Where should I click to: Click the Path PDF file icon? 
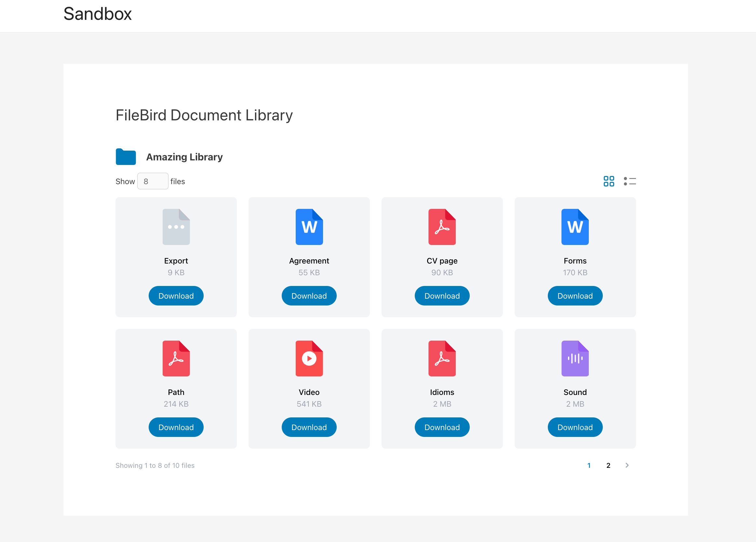pyautogui.click(x=176, y=358)
